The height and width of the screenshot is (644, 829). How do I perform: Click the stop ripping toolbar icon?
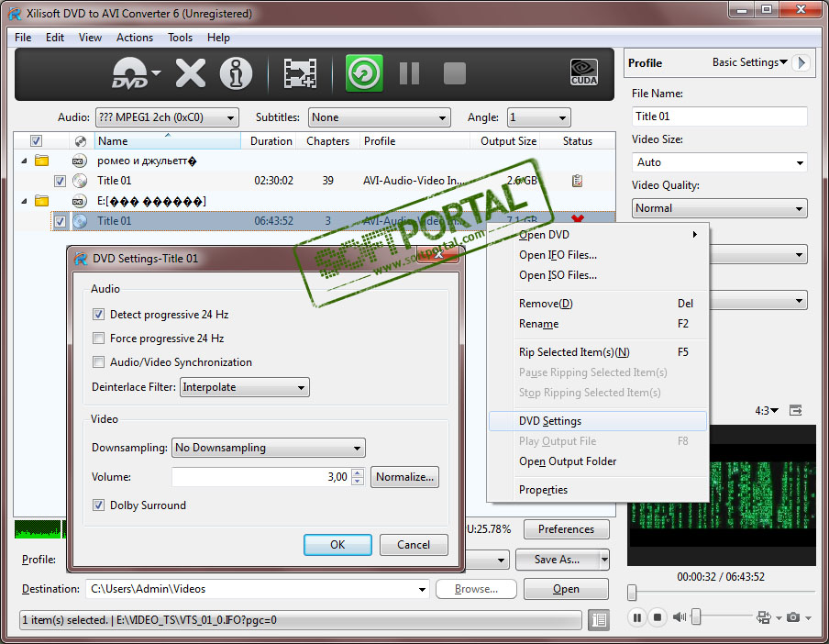pyautogui.click(x=454, y=73)
